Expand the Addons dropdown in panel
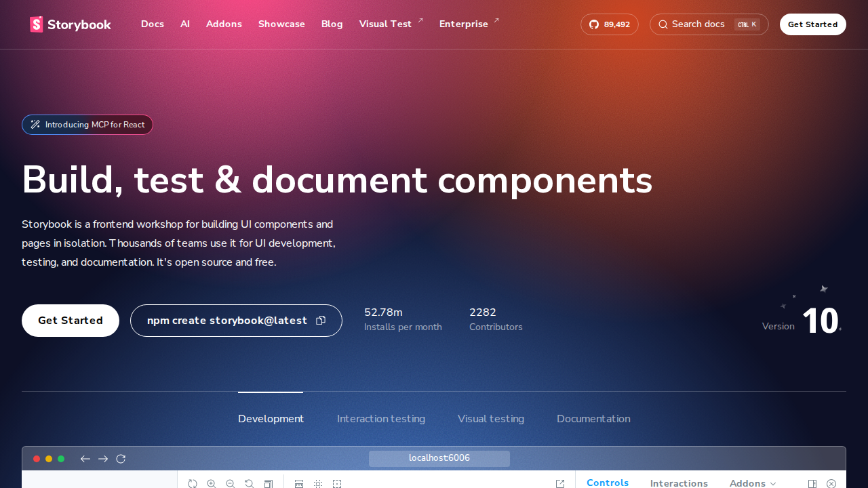868x488 pixels. pyautogui.click(x=753, y=483)
